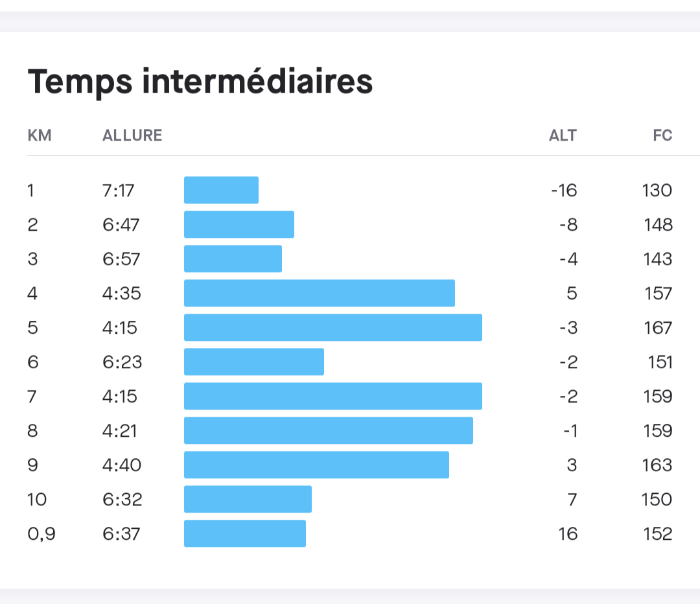Tap the heart rate value 163
The height and width of the screenshot is (604, 700).
tap(658, 465)
